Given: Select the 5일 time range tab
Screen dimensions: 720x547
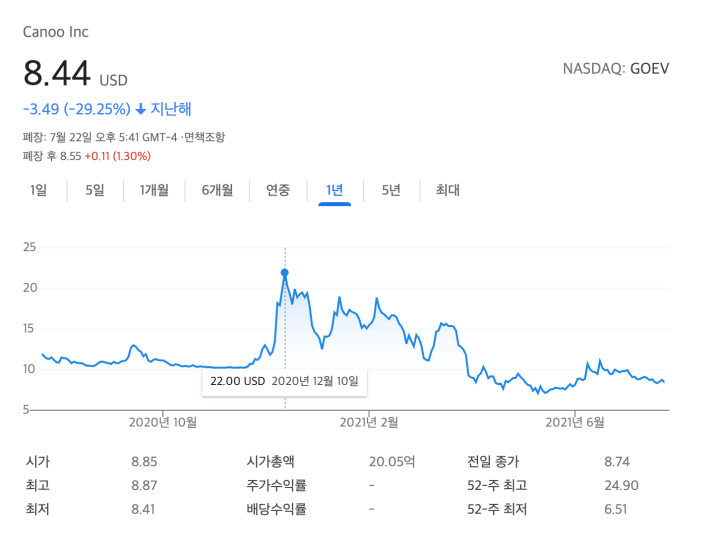Looking at the screenshot, I should pos(95,190).
